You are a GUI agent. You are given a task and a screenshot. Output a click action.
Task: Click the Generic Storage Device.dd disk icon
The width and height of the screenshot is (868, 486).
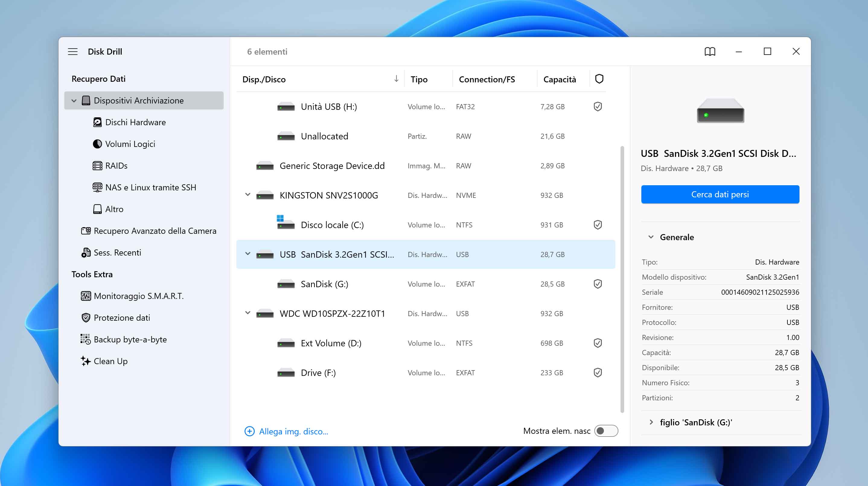[x=265, y=166]
